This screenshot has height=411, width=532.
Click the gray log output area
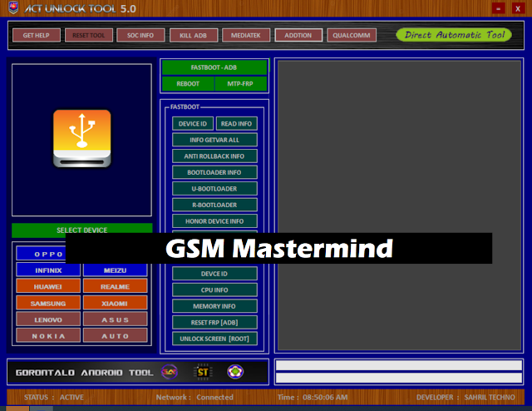399,205
